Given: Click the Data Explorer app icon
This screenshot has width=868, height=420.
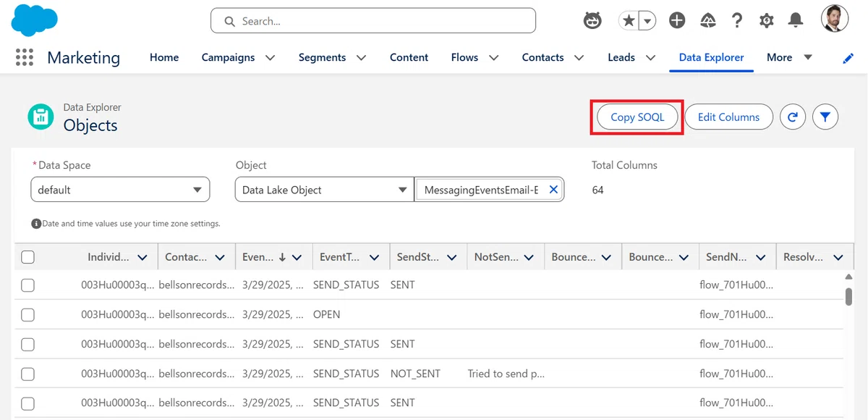Looking at the screenshot, I should point(41,116).
